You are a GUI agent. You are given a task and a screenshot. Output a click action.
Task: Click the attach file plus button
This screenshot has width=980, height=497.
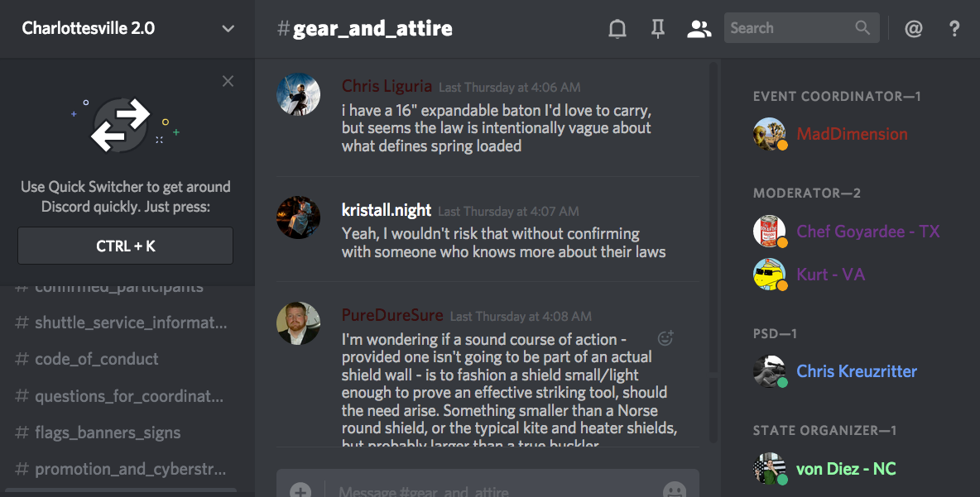pyautogui.click(x=300, y=490)
